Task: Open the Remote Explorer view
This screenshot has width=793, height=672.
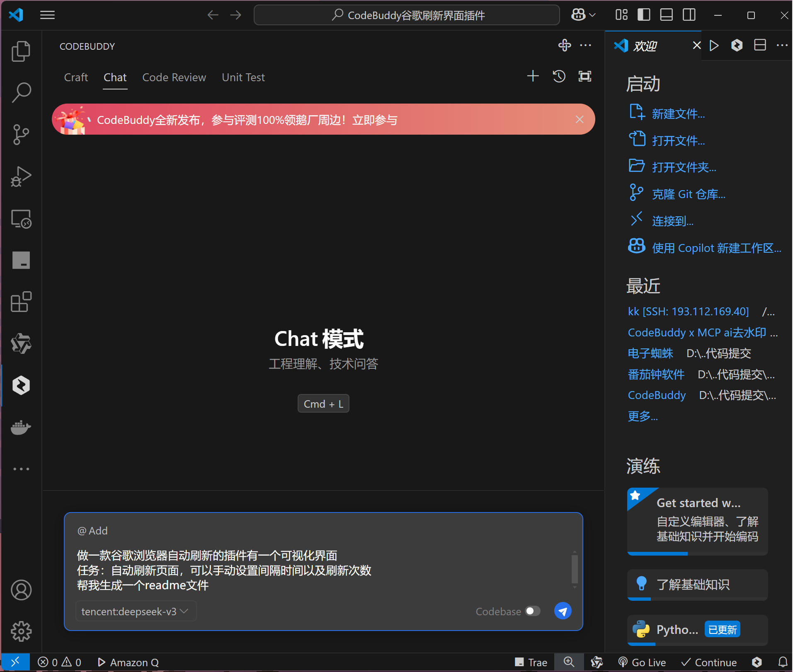Action: pos(21,219)
